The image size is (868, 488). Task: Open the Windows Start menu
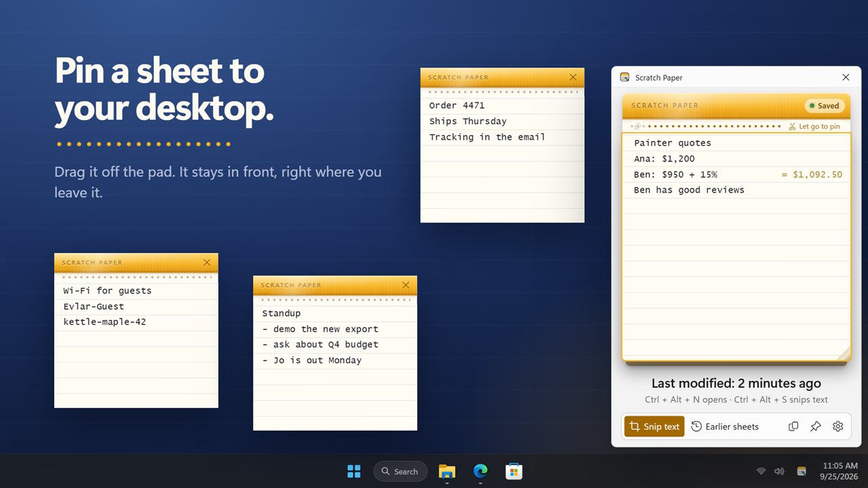point(354,471)
